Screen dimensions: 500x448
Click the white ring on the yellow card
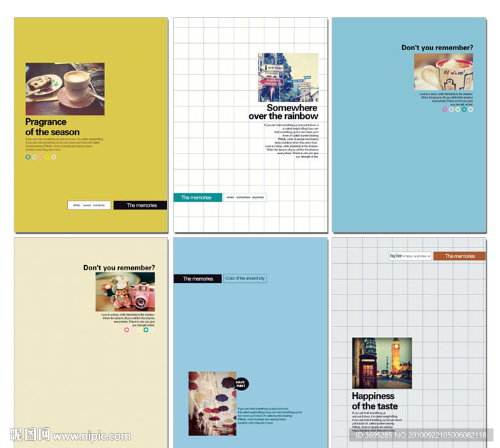coord(54,157)
